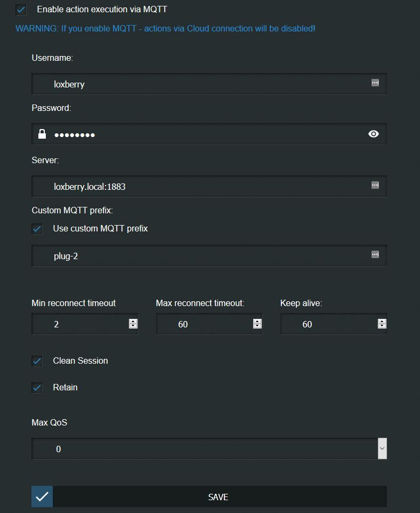
Task: Click Max reconnect timeout spinner arrows
Action: 257,324
